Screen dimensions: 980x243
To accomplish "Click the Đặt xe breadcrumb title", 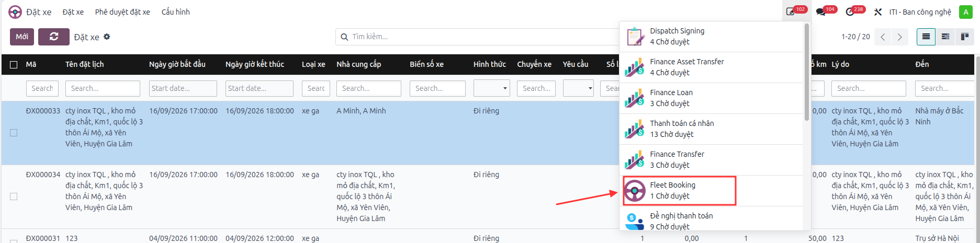I will click(86, 37).
